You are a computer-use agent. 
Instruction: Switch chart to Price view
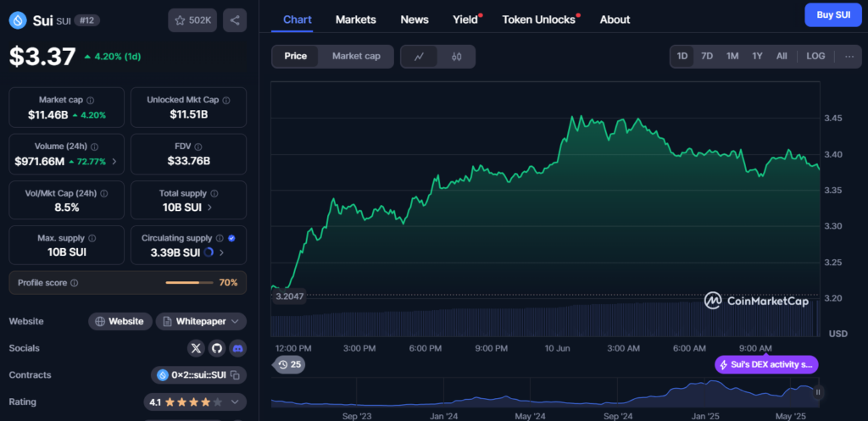click(295, 57)
